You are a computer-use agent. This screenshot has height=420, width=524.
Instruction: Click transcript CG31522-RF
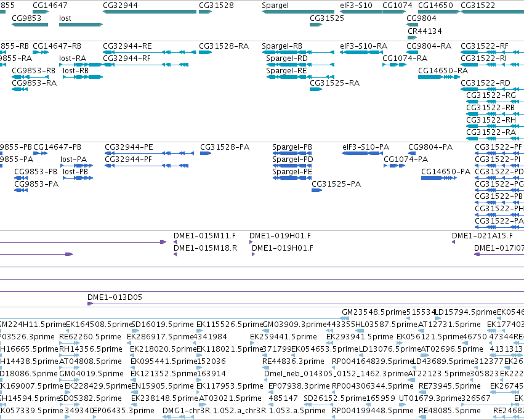[485, 46]
